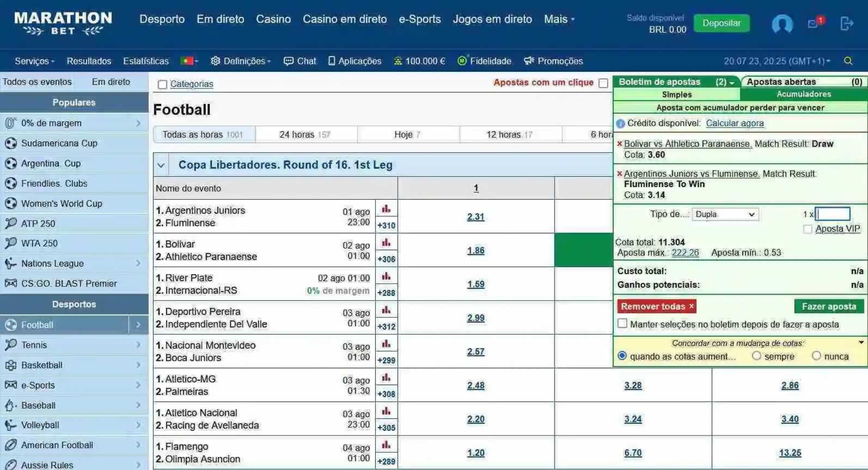
Task: Click the Football soccer ball sidebar icon
Action: 11,325
